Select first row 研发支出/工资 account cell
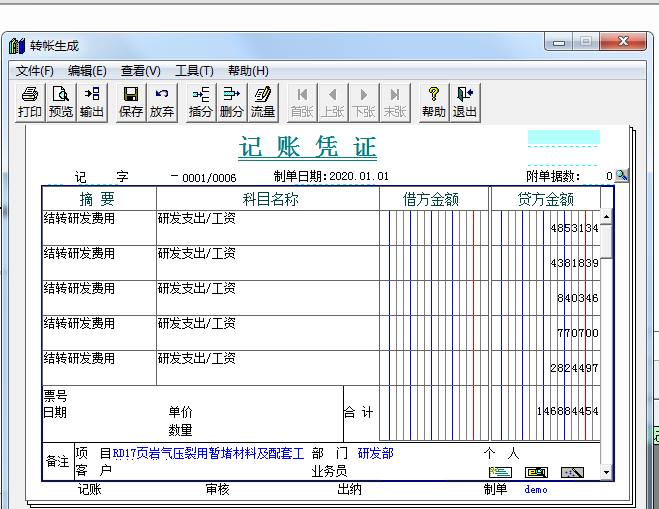 pyautogui.click(x=268, y=227)
